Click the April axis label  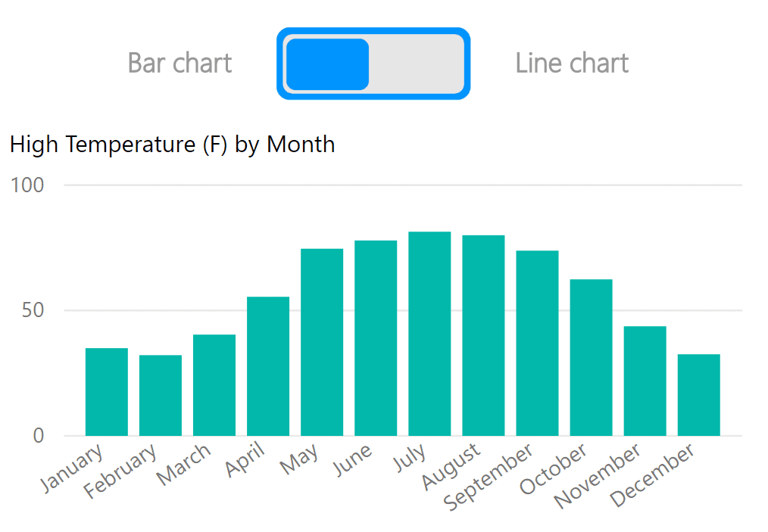(245, 459)
